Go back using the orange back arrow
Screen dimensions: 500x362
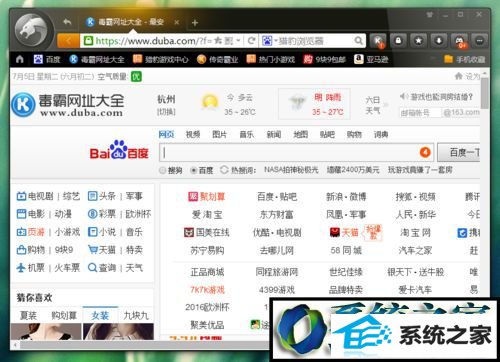(68, 41)
